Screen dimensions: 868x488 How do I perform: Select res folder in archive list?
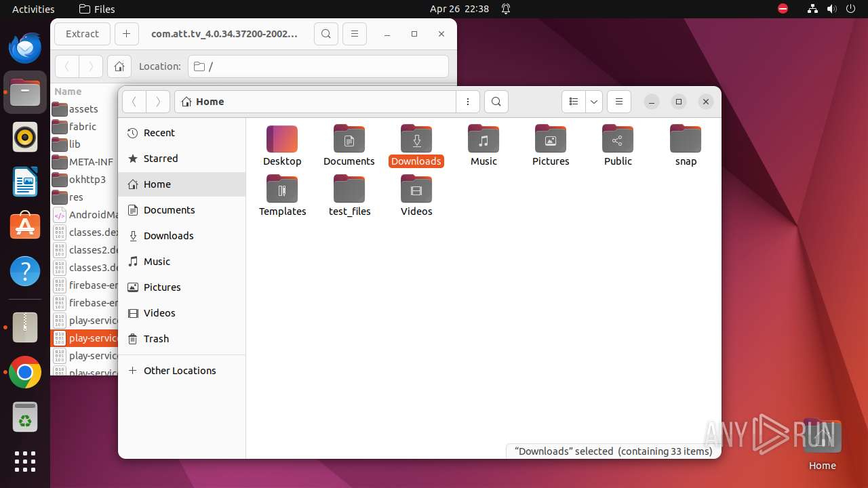(85, 197)
